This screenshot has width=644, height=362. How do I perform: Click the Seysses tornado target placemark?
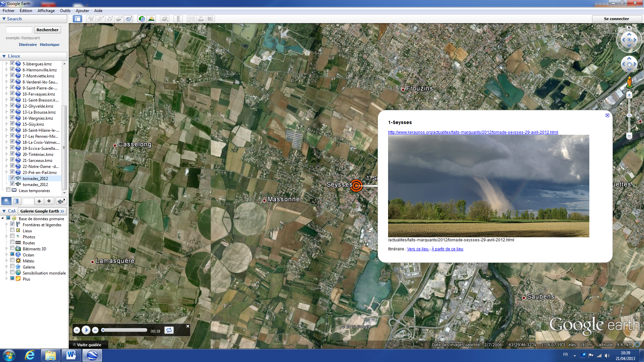coord(356,185)
